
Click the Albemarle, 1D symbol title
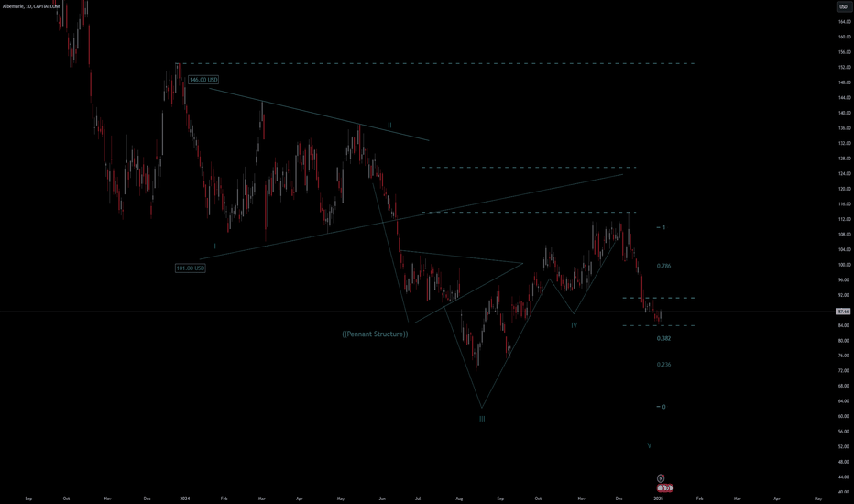coord(31,6)
